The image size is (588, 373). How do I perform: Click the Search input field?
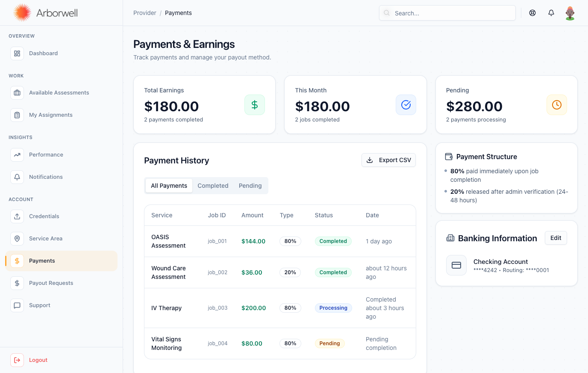click(x=447, y=13)
